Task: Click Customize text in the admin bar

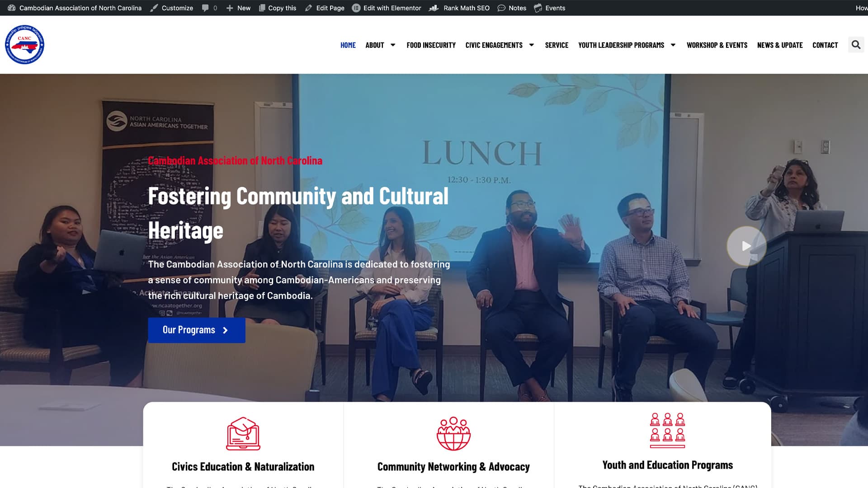Action: pos(177,8)
